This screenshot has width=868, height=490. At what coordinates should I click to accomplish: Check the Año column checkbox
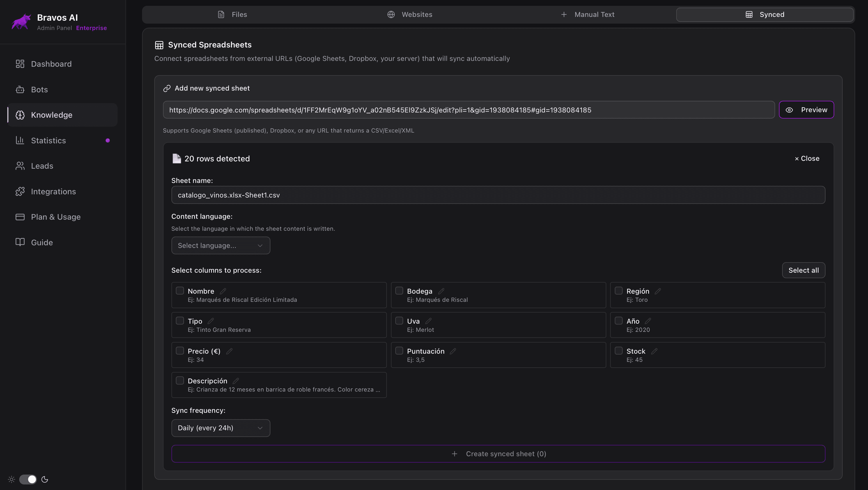(x=619, y=320)
